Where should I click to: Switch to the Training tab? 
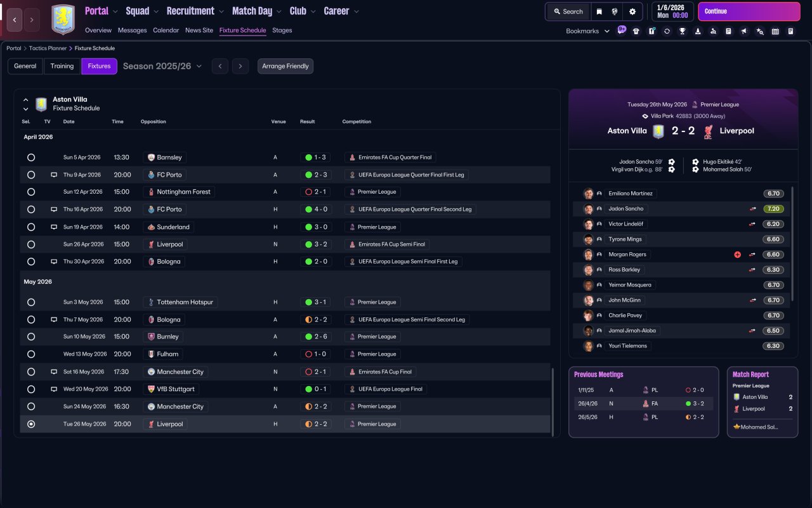point(62,66)
